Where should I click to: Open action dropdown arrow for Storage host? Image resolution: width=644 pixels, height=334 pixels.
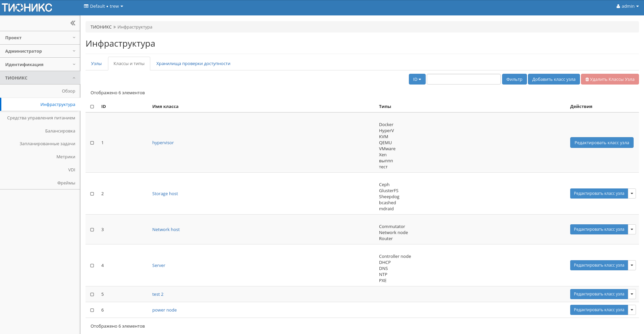point(632,193)
